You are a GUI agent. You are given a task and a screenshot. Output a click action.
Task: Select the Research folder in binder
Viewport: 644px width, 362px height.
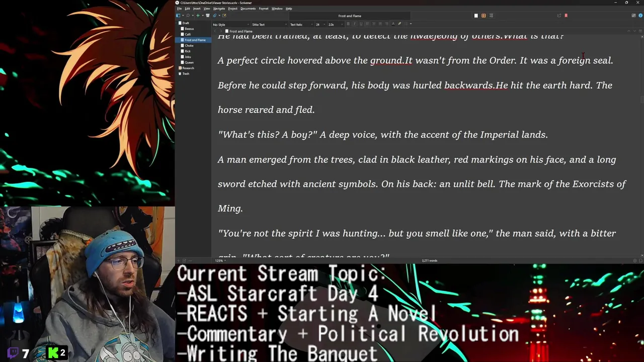(188, 68)
